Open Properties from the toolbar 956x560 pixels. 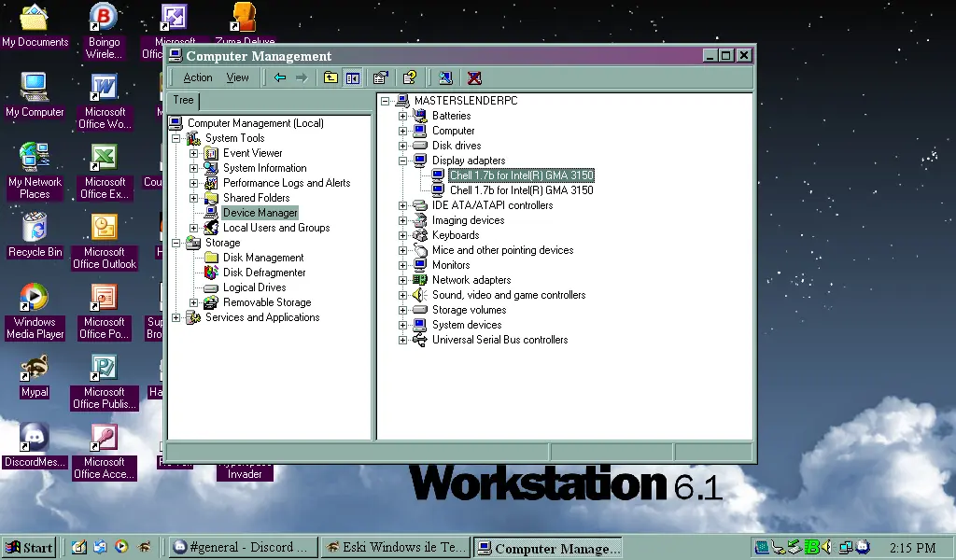pyautogui.click(x=381, y=77)
